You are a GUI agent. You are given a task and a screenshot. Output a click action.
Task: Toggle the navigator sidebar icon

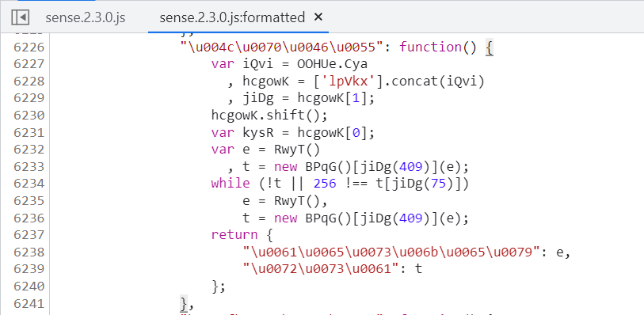tap(20, 17)
